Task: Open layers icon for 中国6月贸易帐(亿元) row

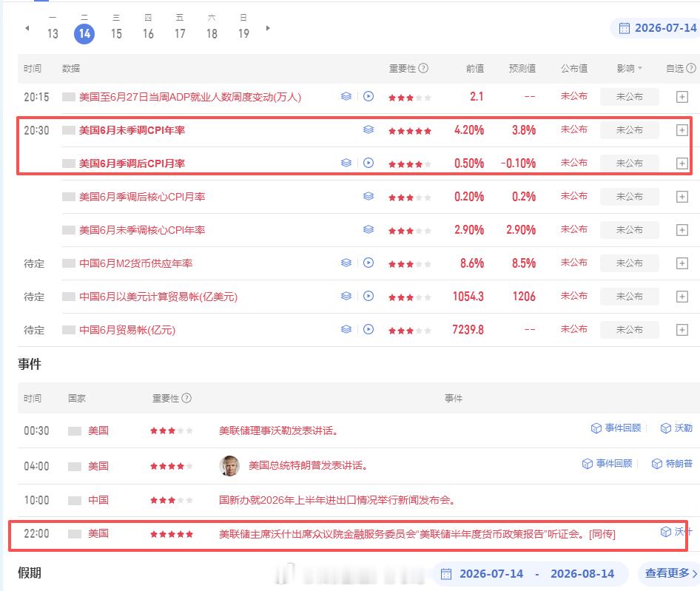Action: (346, 329)
